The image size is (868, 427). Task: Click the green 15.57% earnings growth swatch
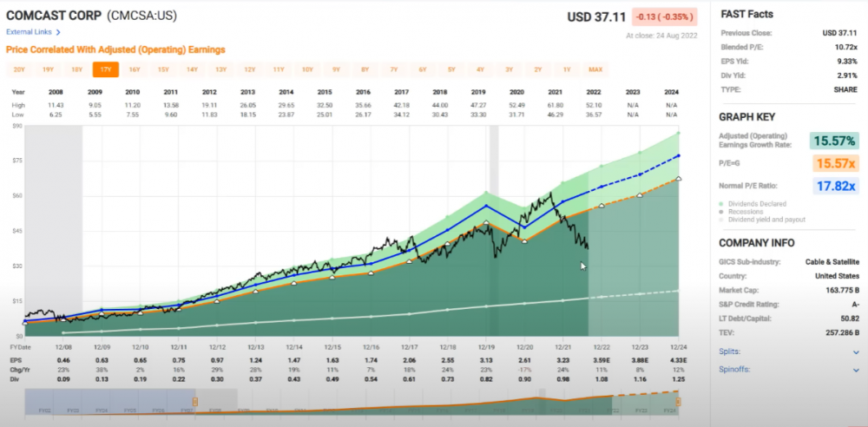(x=834, y=141)
